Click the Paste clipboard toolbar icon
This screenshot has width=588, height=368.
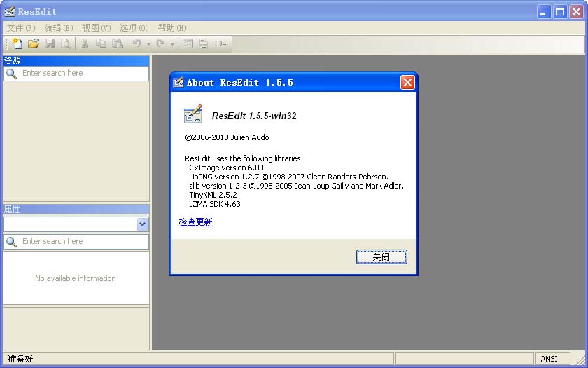[118, 43]
